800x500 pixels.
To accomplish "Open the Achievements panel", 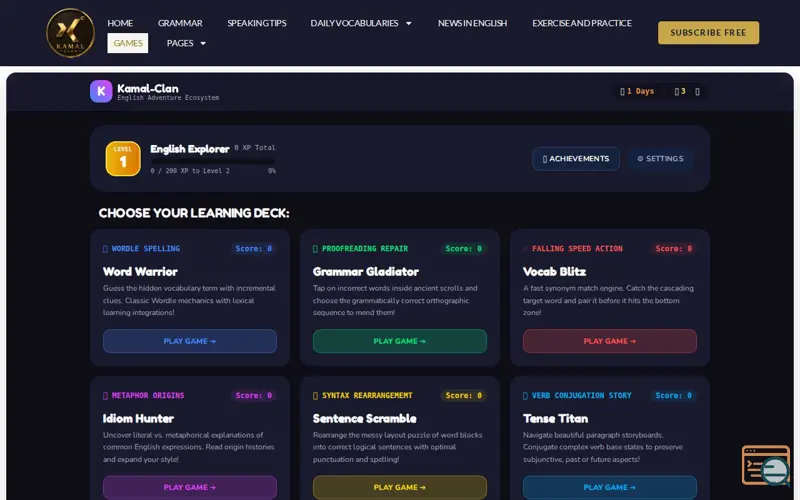I will [x=576, y=159].
